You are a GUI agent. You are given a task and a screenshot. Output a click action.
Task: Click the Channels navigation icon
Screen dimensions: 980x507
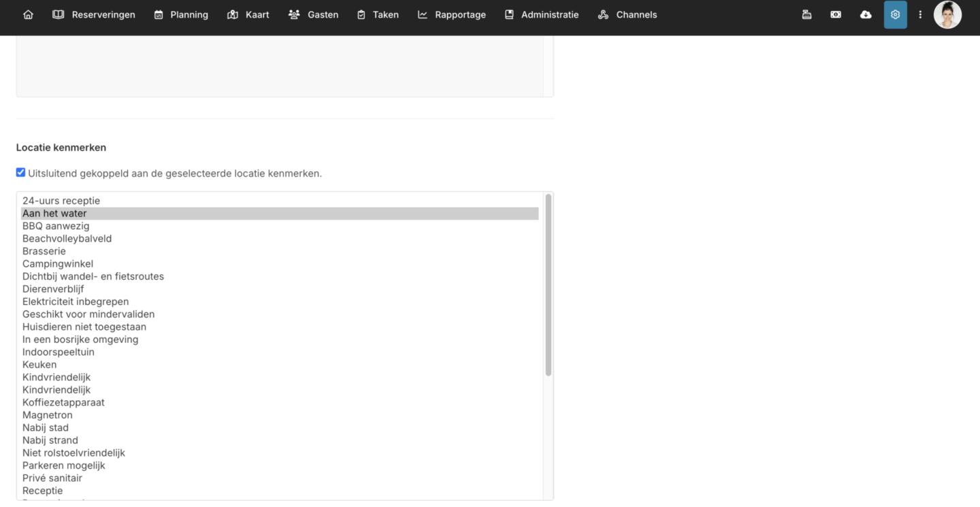603,14
